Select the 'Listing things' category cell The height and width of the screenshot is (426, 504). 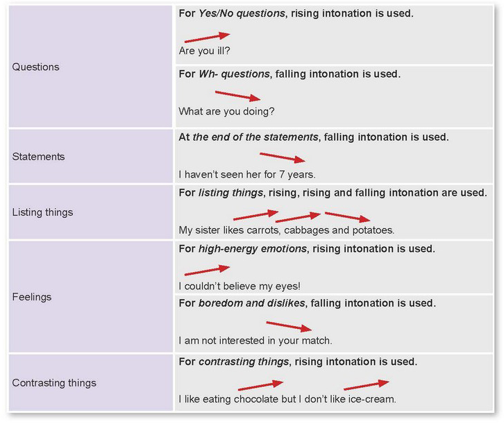pyautogui.click(x=90, y=212)
